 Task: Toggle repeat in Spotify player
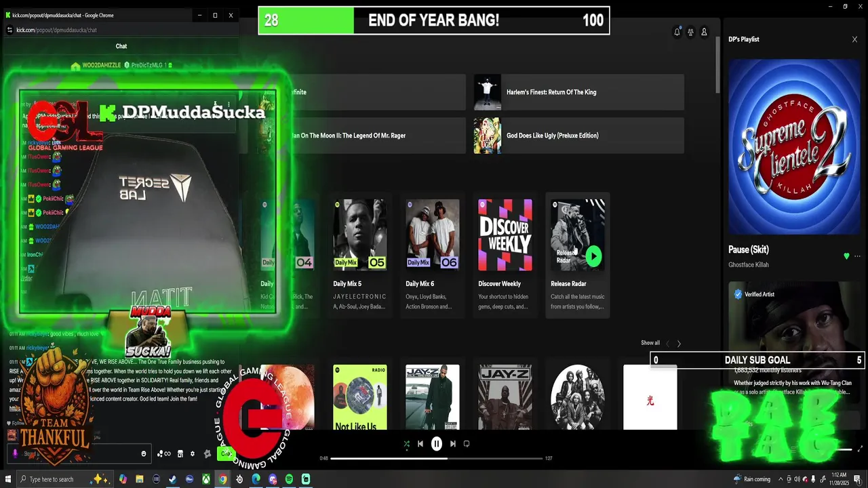[466, 444]
